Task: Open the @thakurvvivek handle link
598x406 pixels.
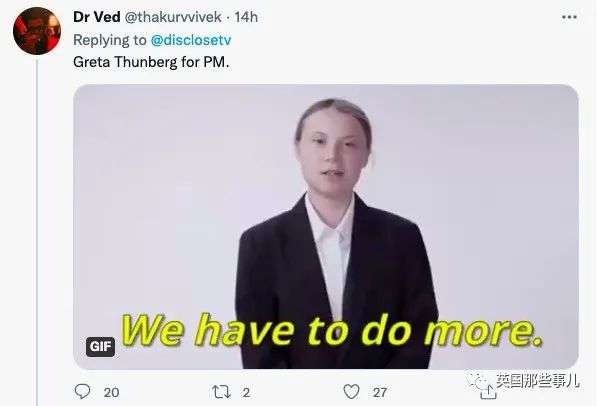Action: click(173, 17)
